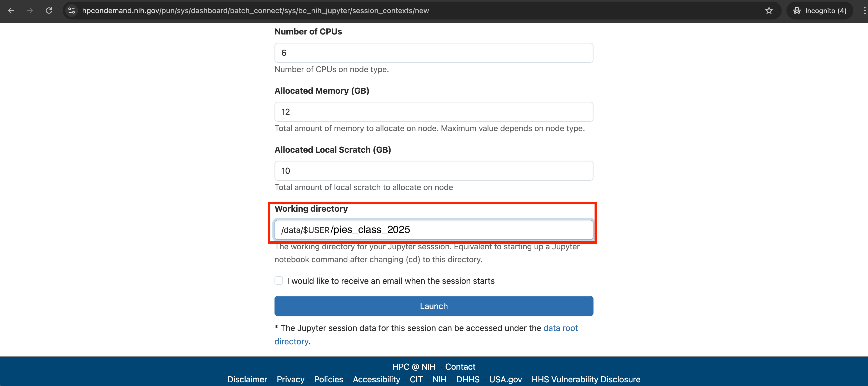Image resolution: width=868 pixels, height=386 pixels.
Task: Click the browser forward arrow
Action: point(30,11)
